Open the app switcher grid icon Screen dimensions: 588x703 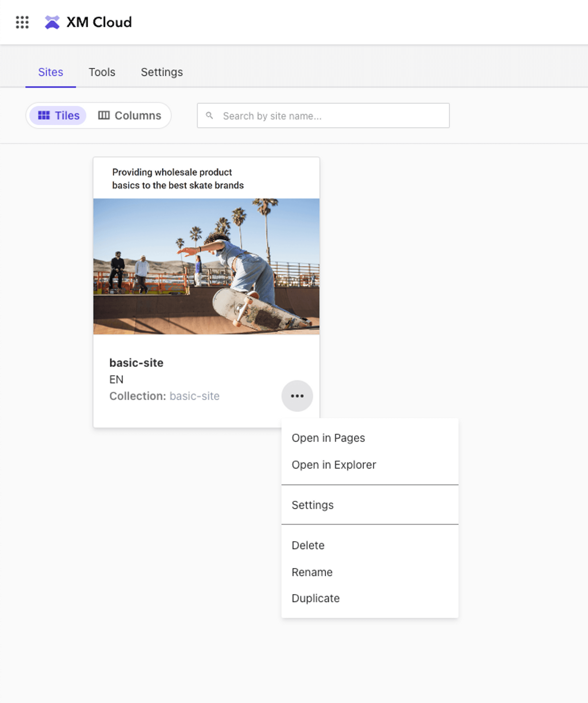coord(22,22)
